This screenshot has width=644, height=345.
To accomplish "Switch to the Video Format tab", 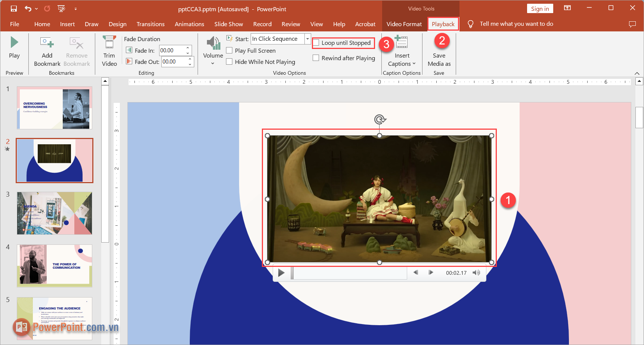I will 404,24.
